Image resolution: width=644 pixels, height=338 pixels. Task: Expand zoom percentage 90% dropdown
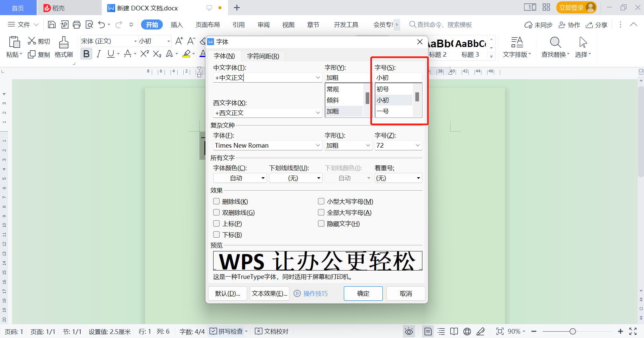pyautogui.click(x=524, y=332)
